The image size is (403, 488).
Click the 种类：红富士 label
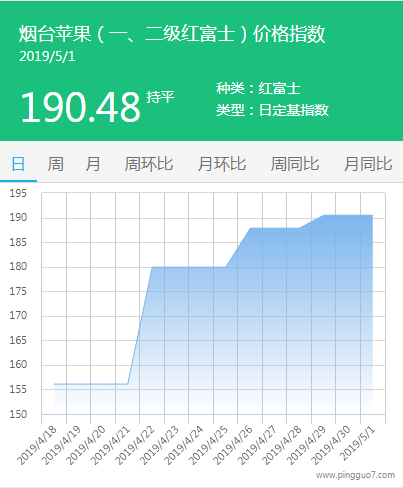pyautogui.click(x=258, y=88)
